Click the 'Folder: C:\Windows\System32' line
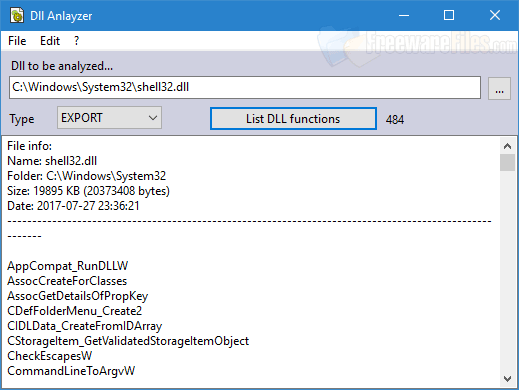The width and height of the screenshot is (519, 390). pos(87,176)
